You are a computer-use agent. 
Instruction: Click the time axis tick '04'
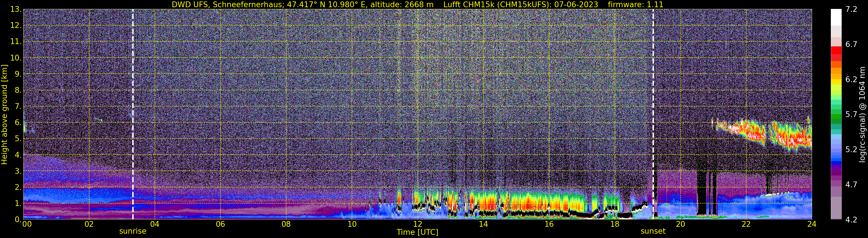[155, 224]
